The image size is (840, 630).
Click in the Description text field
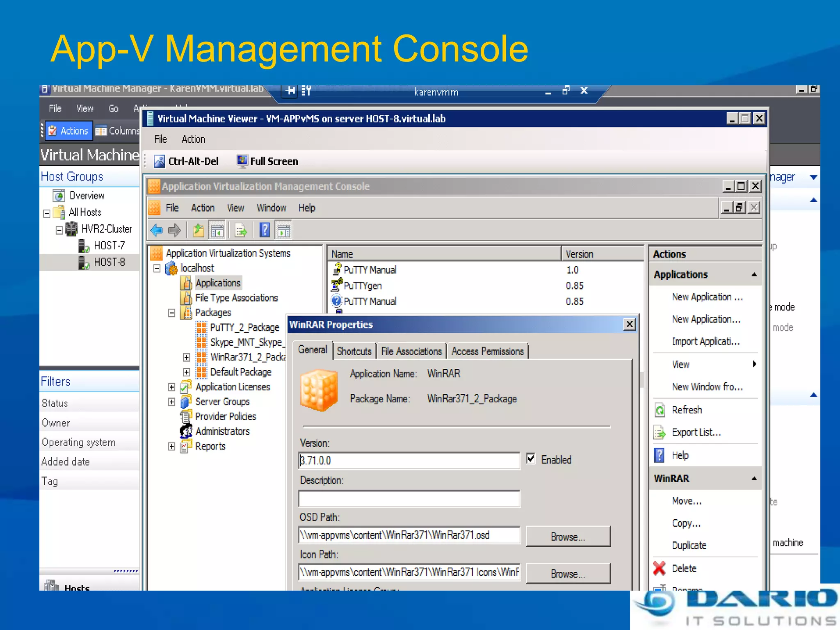[x=409, y=499]
